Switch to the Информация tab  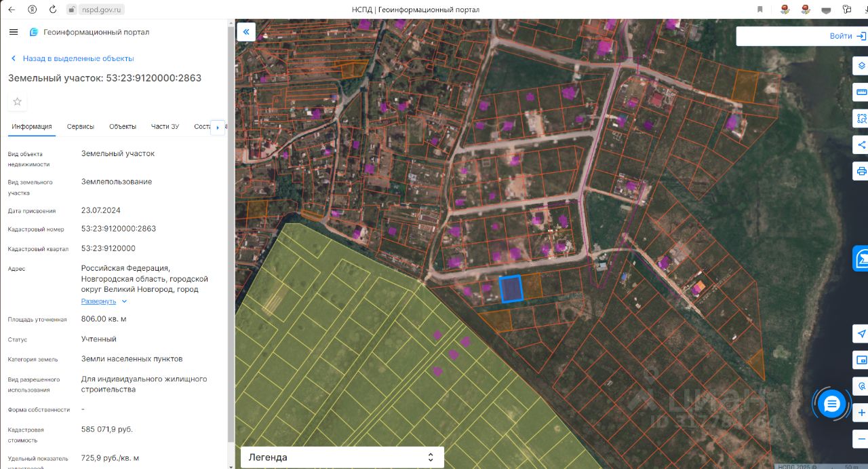pos(32,126)
